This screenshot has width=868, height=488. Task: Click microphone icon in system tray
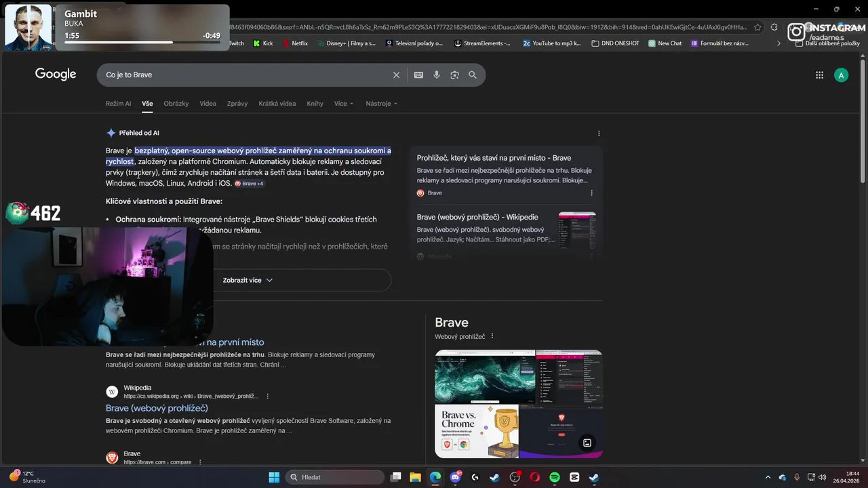(x=797, y=477)
